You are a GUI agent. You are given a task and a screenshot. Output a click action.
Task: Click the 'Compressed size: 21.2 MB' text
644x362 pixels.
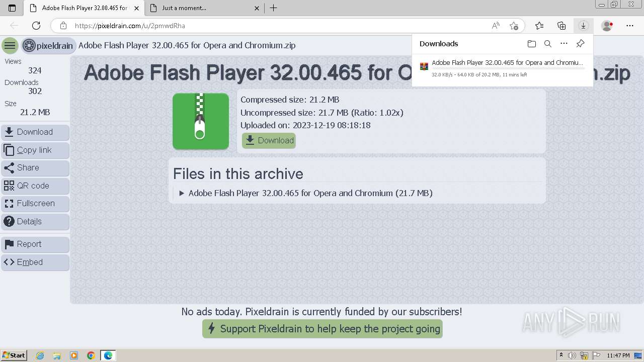(290, 100)
